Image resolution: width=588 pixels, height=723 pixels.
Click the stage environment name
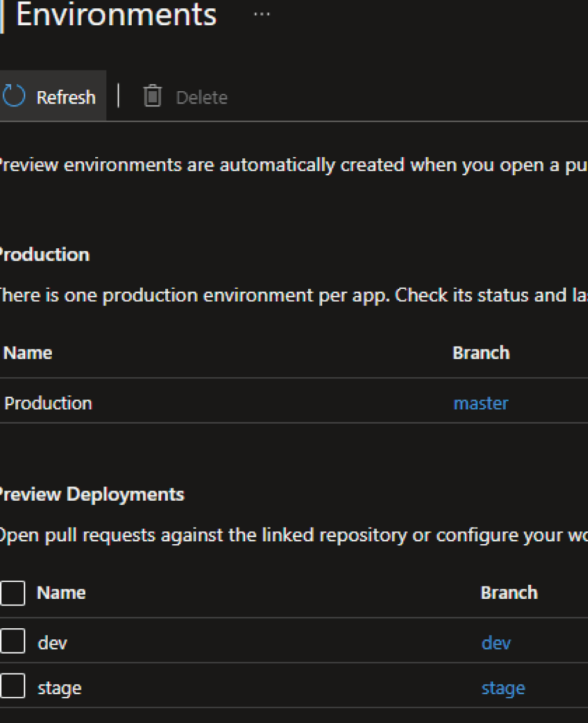pyautogui.click(x=59, y=688)
